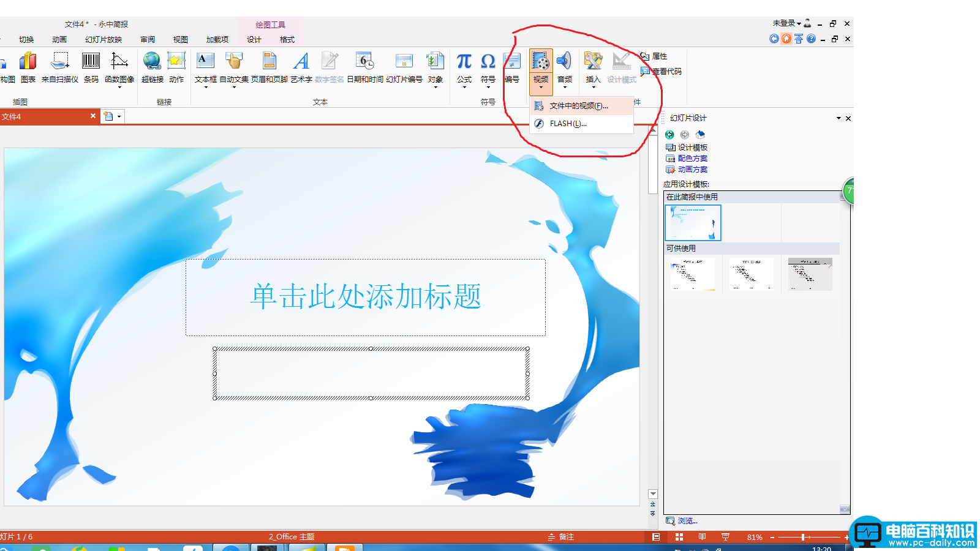Expand the 视频 dropdown arrow

[x=541, y=88]
